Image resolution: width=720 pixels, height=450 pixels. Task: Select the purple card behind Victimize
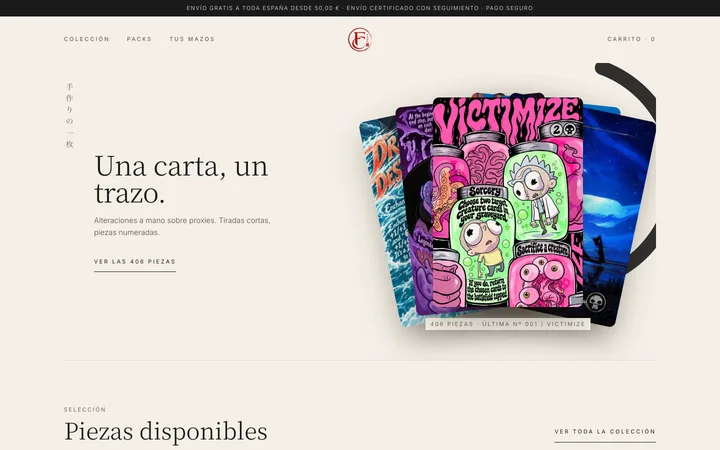pos(415,211)
